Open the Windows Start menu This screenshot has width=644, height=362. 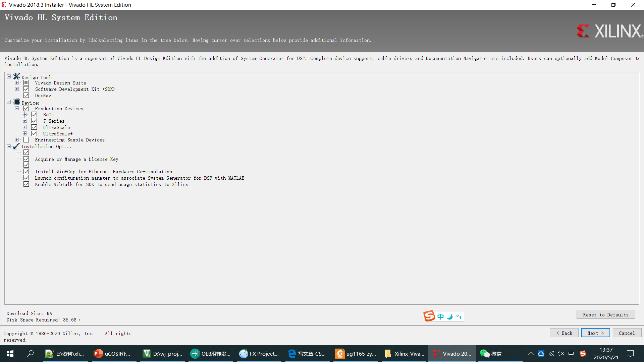[x=10, y=354]
